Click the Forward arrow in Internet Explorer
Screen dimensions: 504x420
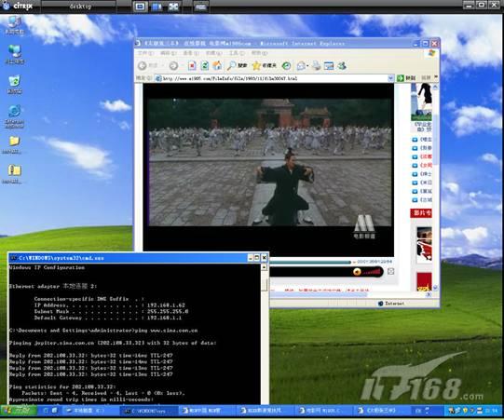173,65
